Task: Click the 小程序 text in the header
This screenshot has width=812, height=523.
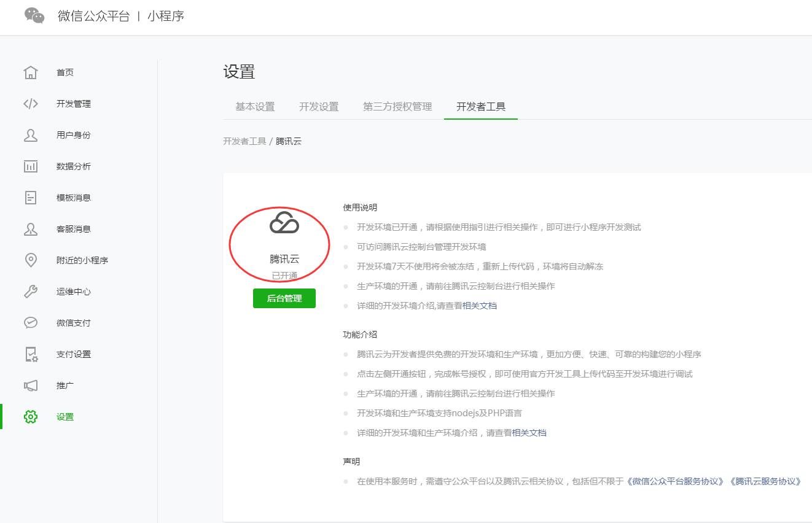Action: [166, 16]
